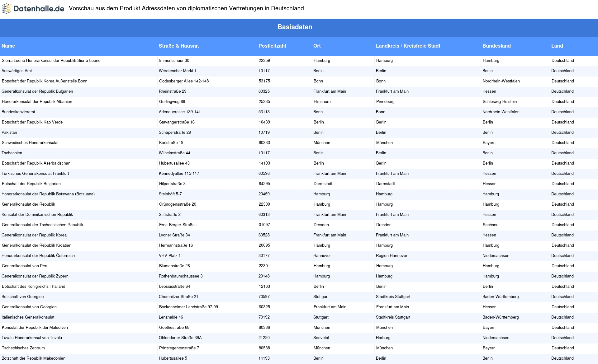
Task: Select the Landkreis cell Pinneberg
Action: click(x=385, y=101)
